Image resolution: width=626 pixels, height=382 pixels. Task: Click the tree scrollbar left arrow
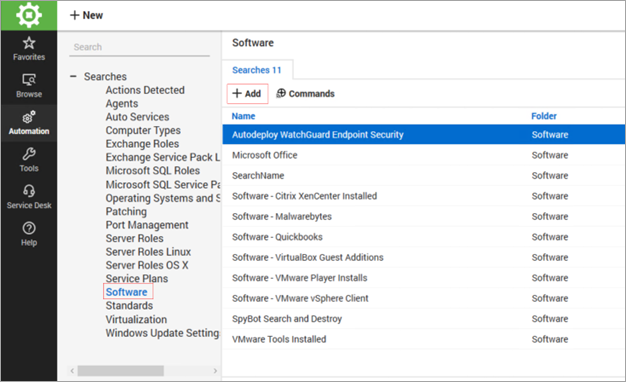72,371
